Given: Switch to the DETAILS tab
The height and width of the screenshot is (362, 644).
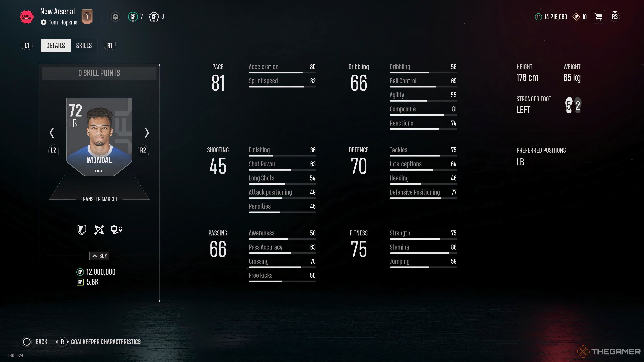Looking at the screenshot, I should [x=56, y=46].
